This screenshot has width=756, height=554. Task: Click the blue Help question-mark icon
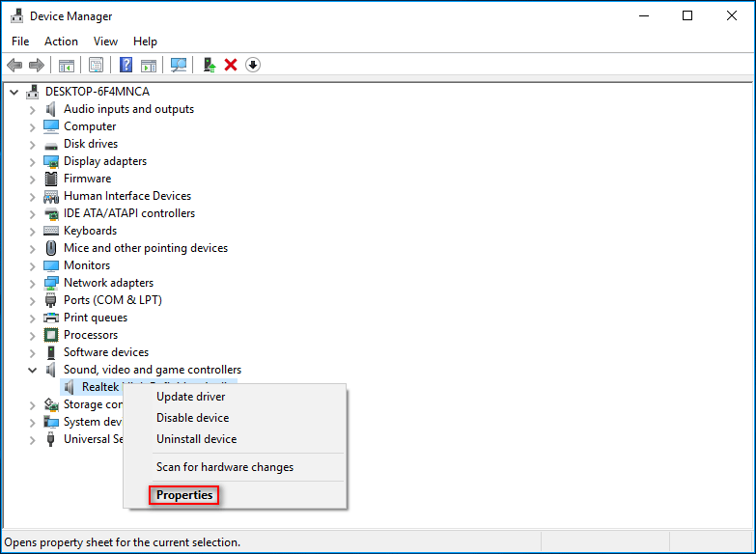(126, 65)
